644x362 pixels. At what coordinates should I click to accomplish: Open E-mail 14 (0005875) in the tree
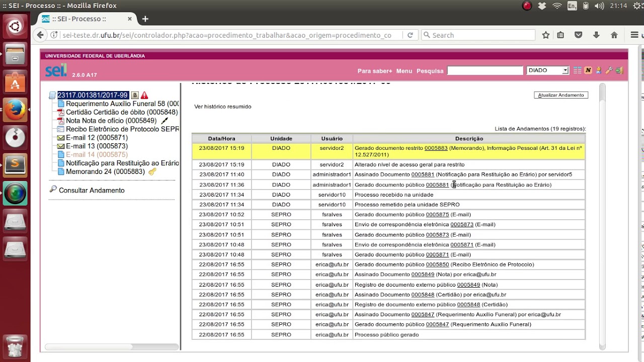(97, 155)
